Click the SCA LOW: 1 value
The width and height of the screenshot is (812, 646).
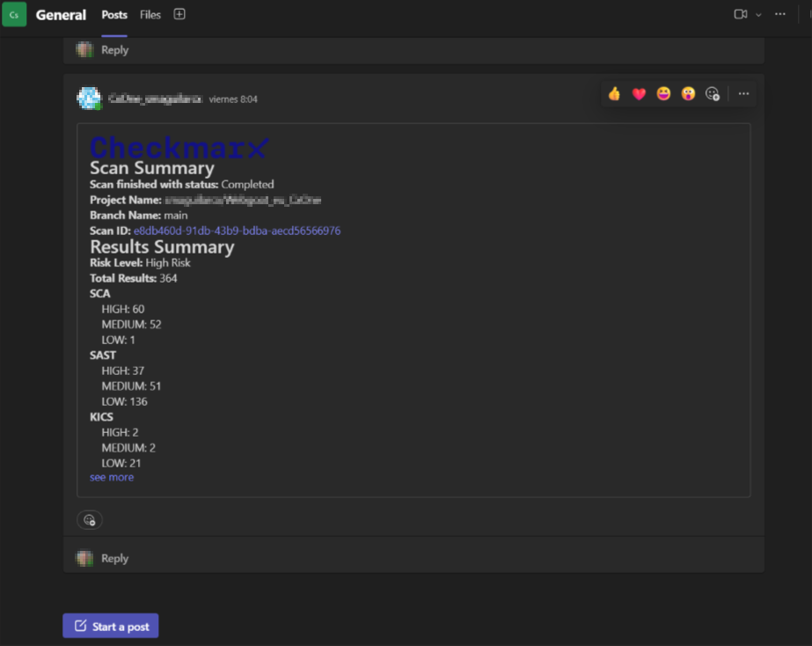119,340
